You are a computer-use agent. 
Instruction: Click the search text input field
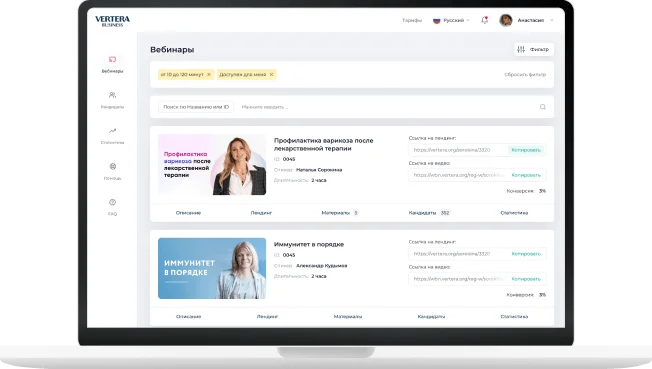(387, 107)
